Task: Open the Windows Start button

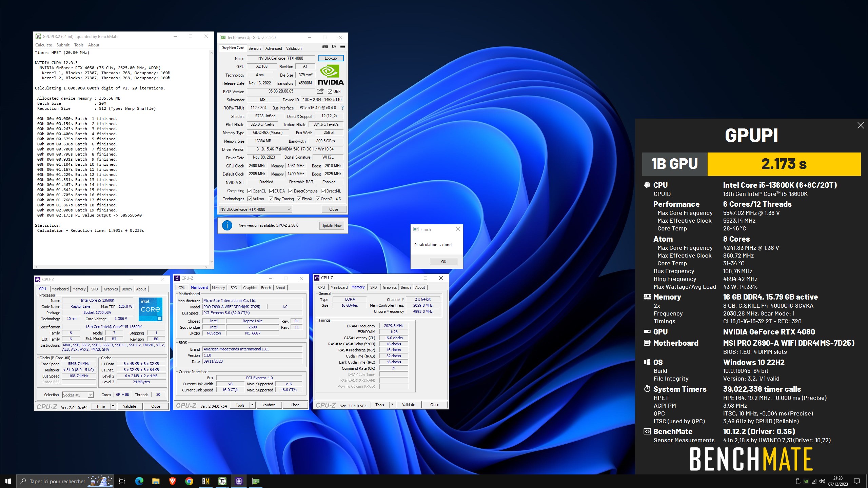Action: (x=8, y=481)
